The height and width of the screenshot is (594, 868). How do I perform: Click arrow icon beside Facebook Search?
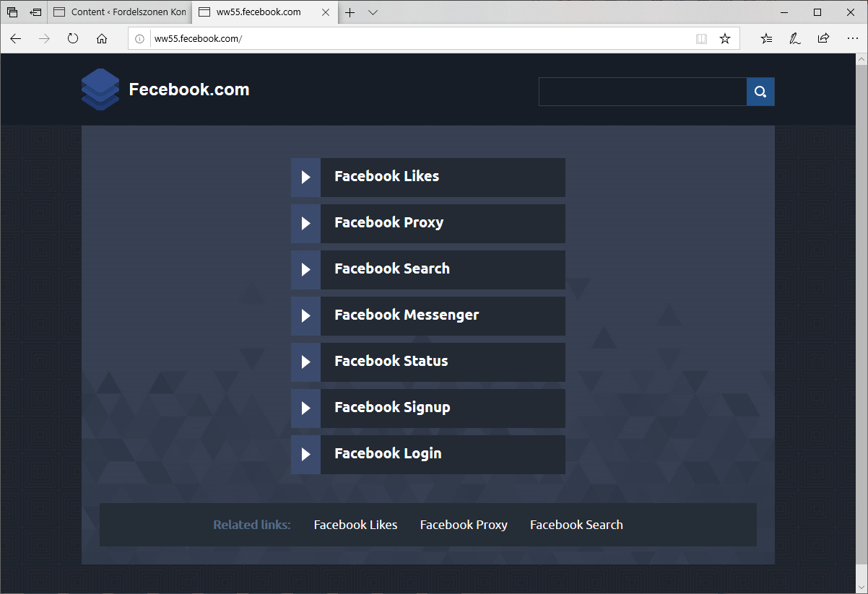(x=305, y=269)
